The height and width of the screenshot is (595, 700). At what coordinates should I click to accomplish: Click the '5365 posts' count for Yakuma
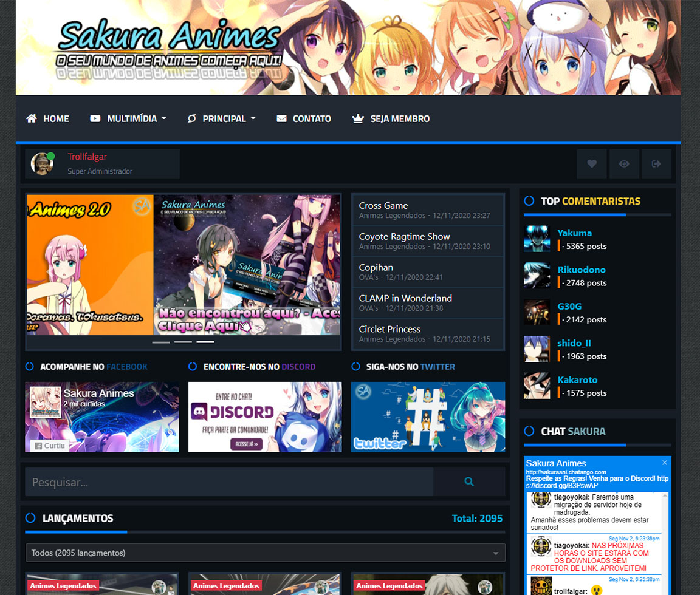click(586, 246)
